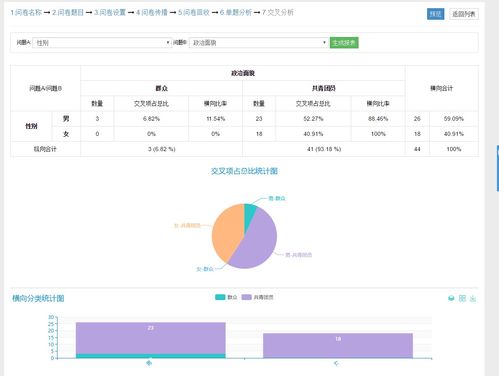Click the chart data view icon

click(451, 298)
